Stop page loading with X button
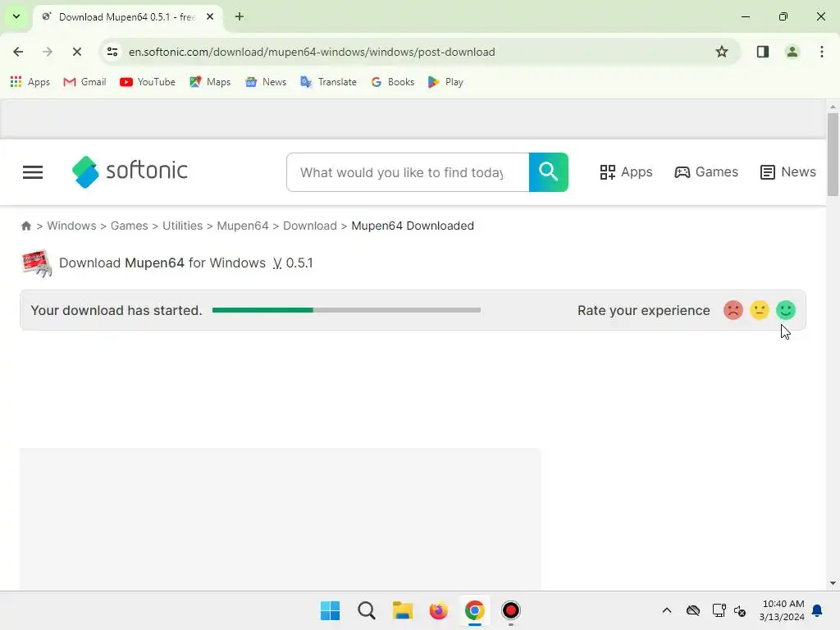Viewport: 840px width, 630px height. pyautogui.click(x=76, y=52)
